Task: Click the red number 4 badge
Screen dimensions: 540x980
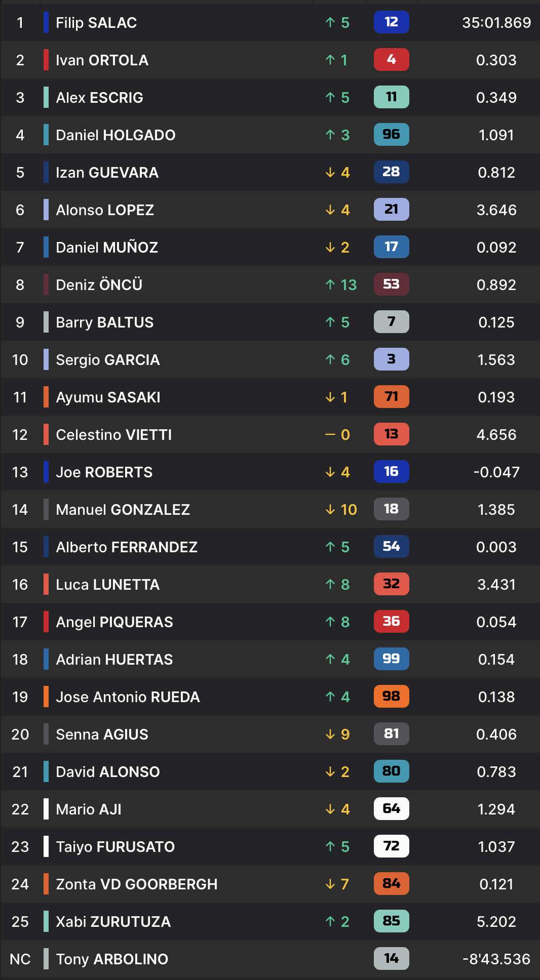Action: [391, 60]
